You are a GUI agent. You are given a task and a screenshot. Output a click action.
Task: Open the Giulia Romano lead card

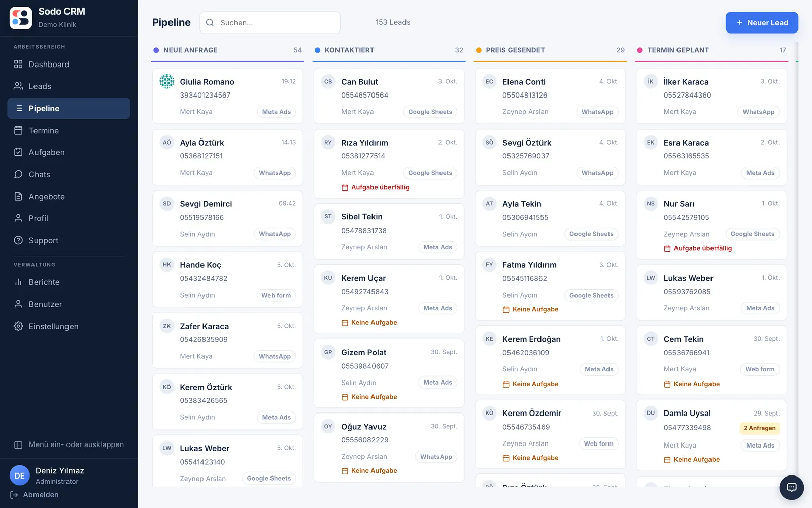(228, 96)
